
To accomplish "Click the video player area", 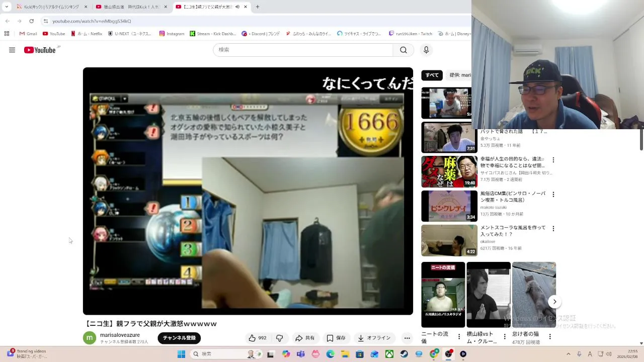I will coord(248,191).
